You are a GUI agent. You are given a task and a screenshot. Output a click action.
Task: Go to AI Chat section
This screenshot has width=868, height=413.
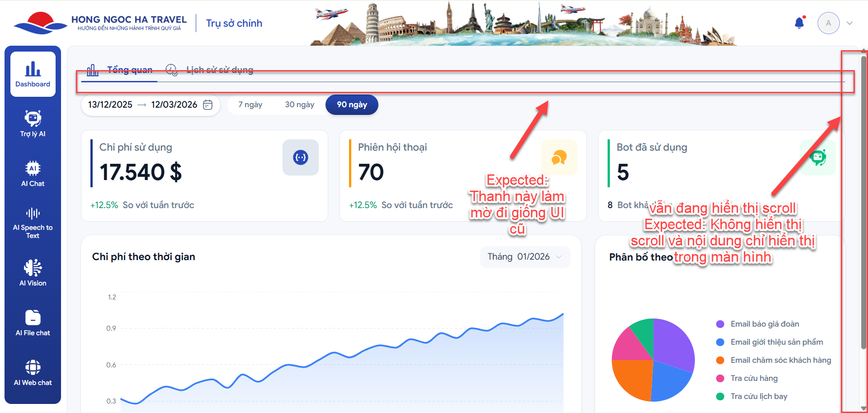pyautogui.click(x=33, y=174)
